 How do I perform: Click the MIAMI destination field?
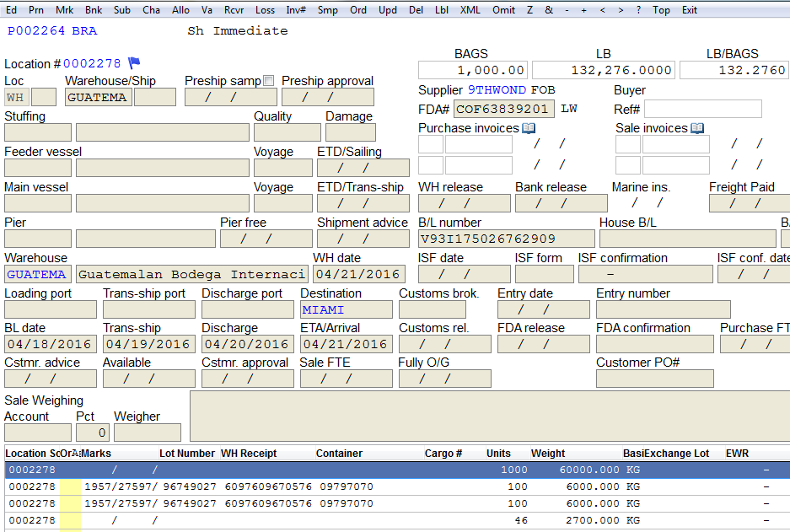347,309
